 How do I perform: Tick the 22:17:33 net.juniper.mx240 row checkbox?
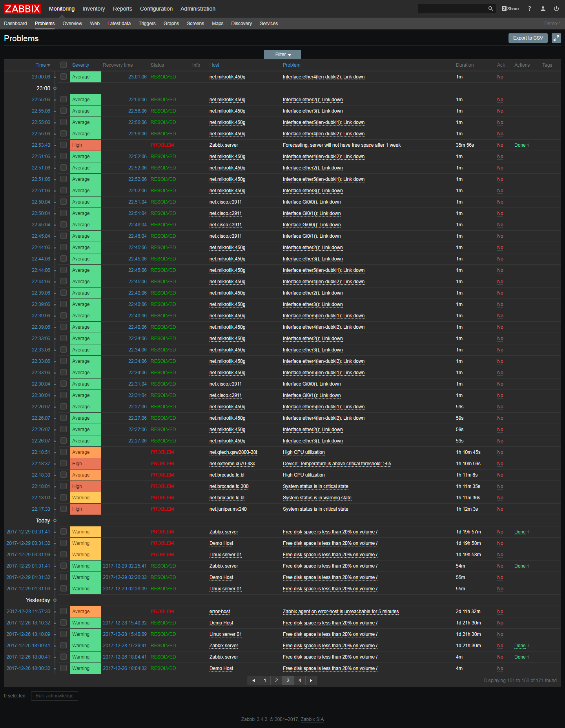pyautogui.click(x=64, y=509)
